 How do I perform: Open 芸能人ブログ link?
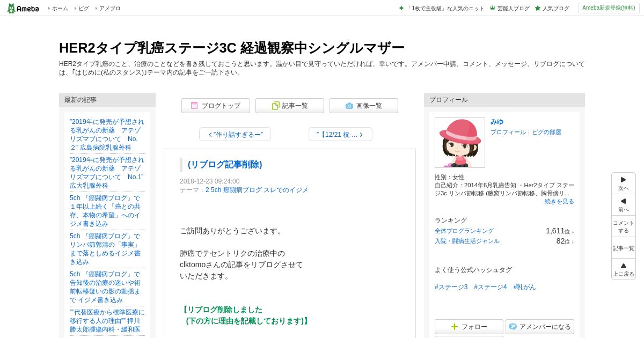click(513, 8)
